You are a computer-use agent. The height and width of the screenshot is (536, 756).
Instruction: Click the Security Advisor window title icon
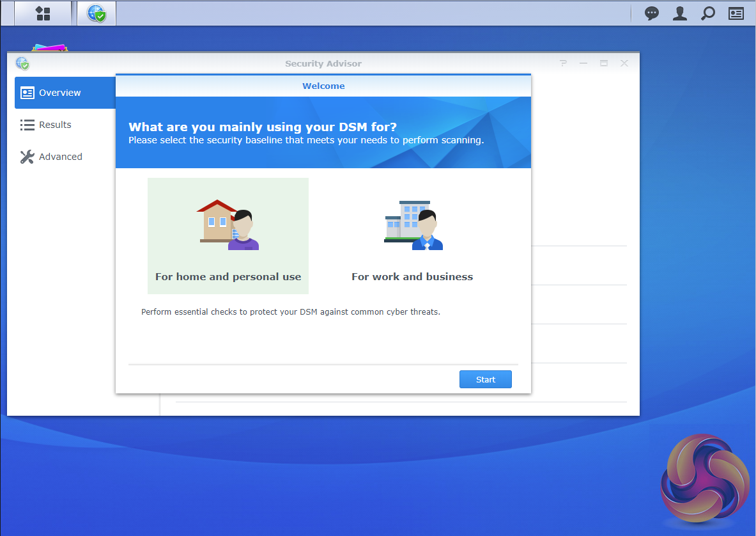(x=22, y=63)
